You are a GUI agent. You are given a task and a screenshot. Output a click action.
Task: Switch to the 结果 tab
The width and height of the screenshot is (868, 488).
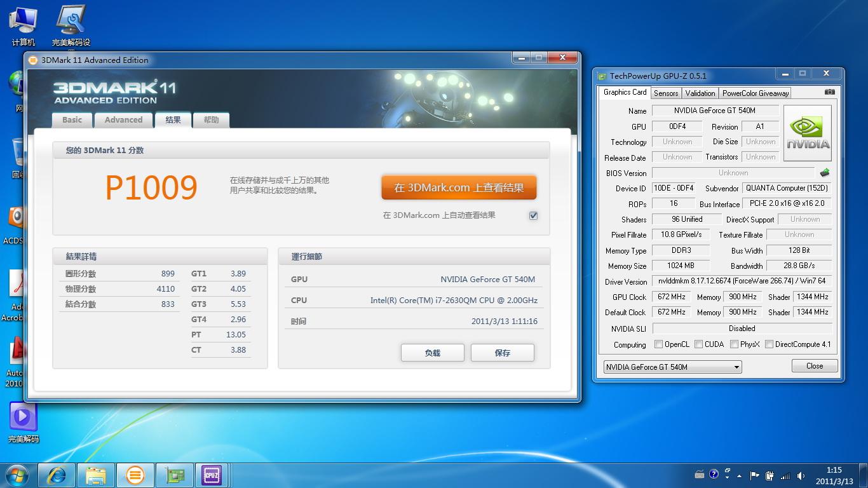point(173,119)
